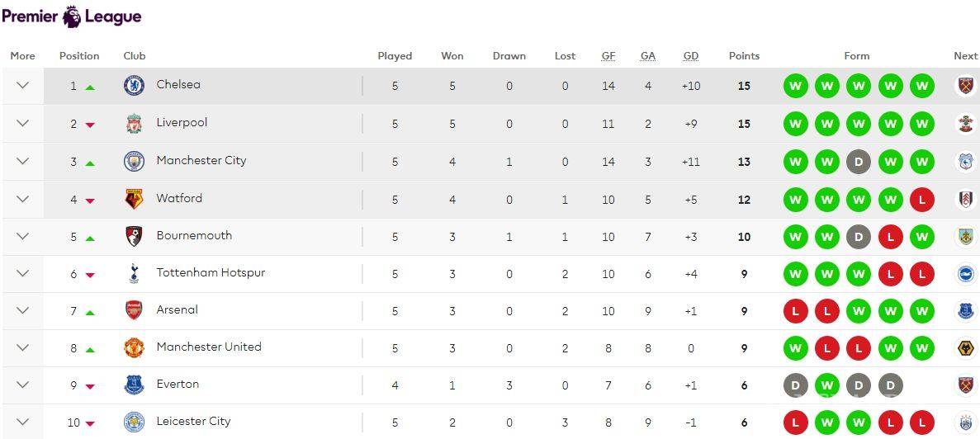The width and height of the screenshot is (980, 439).
Task: Click Manchester City's grey draw form badge
Action: pyautogui.click(x=859, y=162)
